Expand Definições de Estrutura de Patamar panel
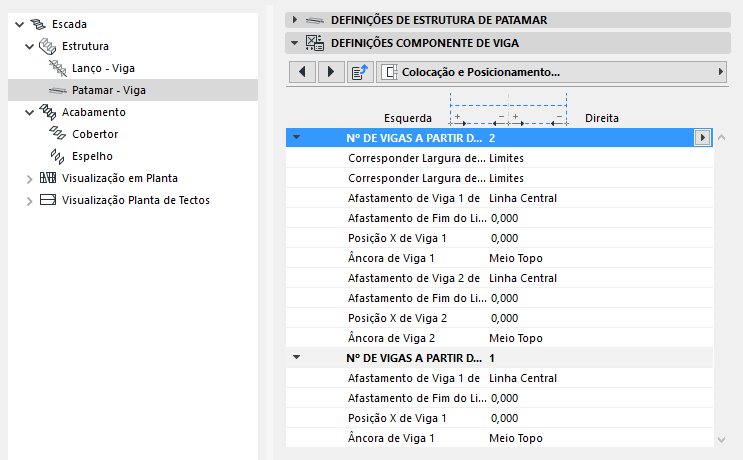743x460 pixels. 295,20
